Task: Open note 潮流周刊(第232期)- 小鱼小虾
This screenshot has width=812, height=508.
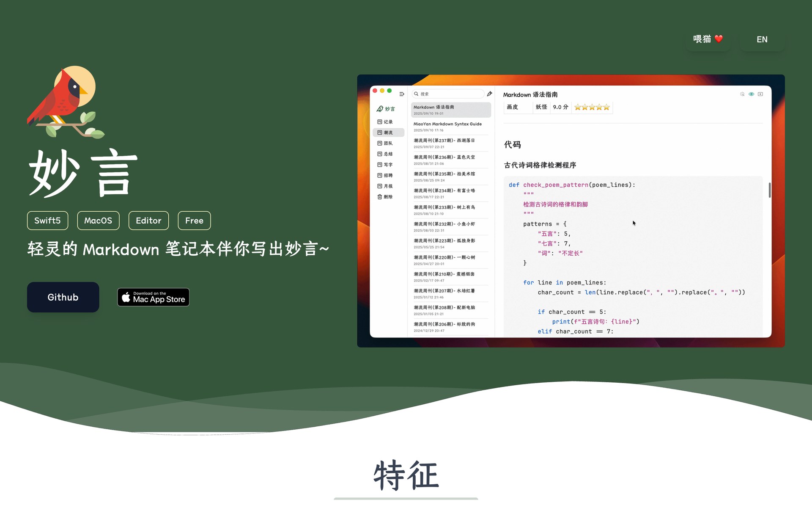Action: 451,227
